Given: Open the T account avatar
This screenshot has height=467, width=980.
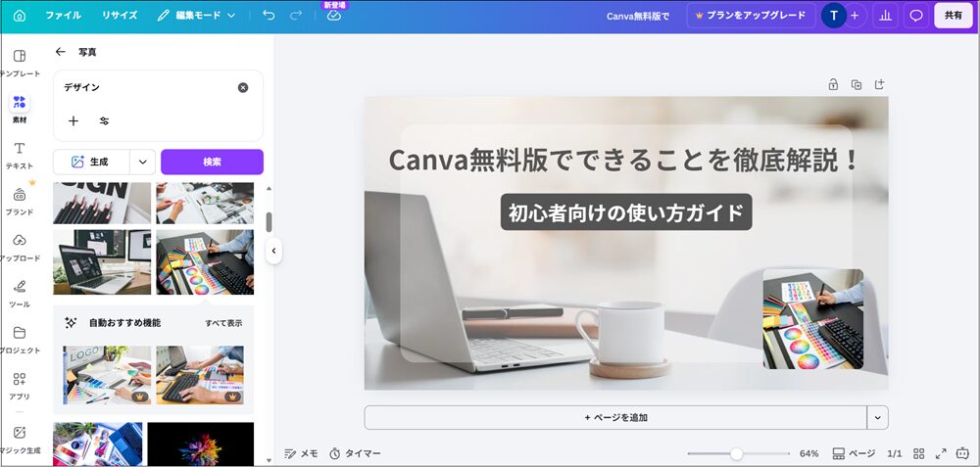Looking at the screenshot, I should coord(834,16).
